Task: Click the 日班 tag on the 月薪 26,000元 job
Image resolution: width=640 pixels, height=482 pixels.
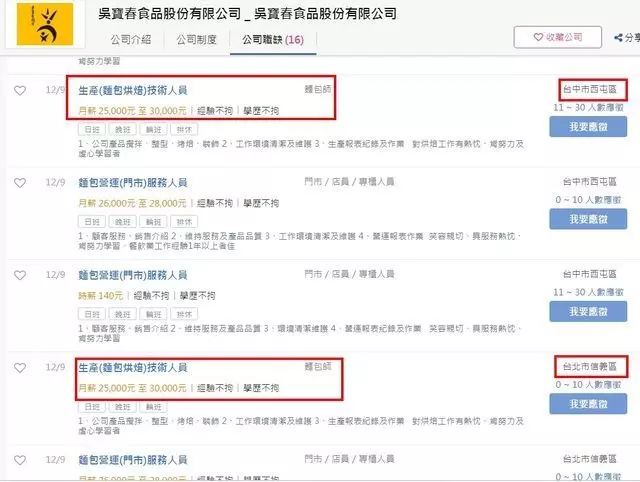Action: 92,222
